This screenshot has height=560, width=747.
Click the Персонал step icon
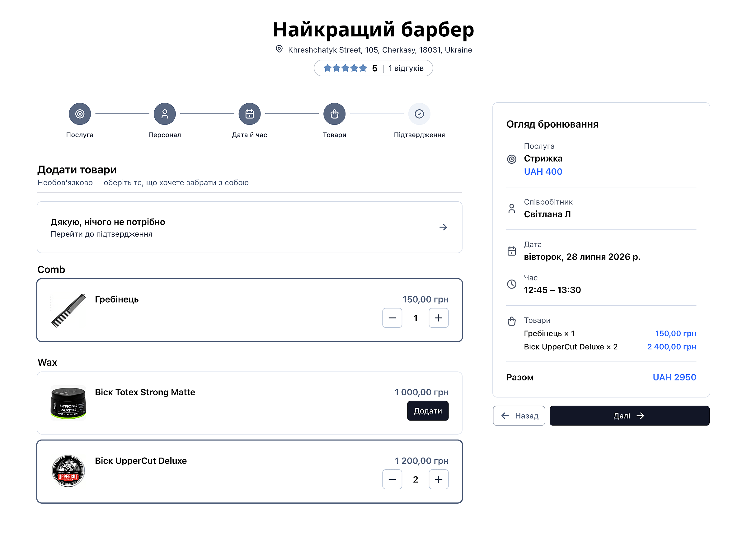(x=164, y=114)
